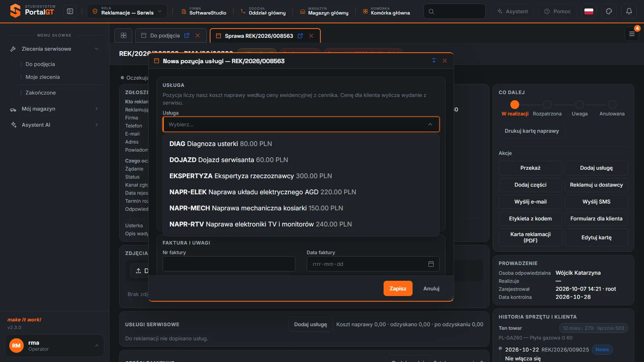Viewport: 644px width, 362px height.
Task: Click Drukuj kartę naprawy
Action: [x=532, y=131]
